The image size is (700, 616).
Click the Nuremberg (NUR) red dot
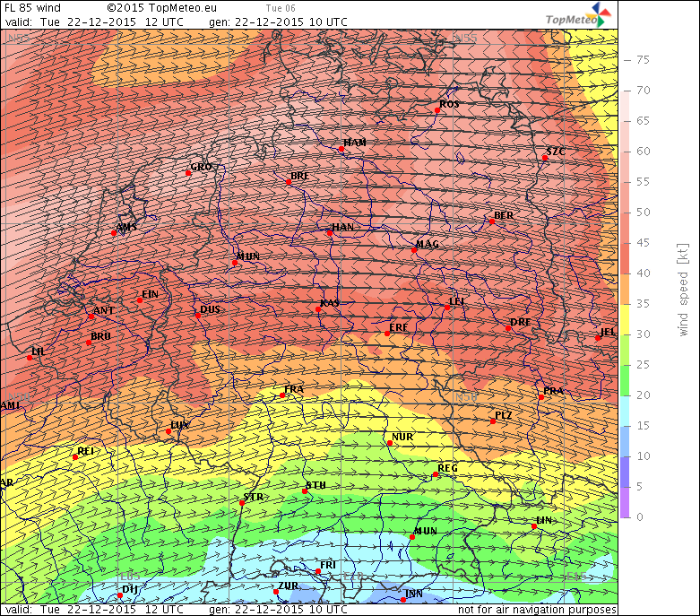[x=389, y=444]
